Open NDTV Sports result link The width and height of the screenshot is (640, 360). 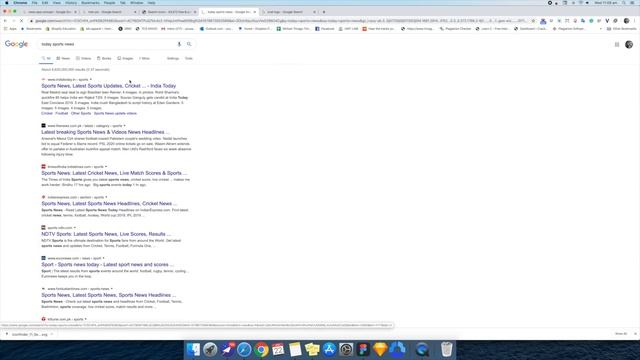(106, 234)
